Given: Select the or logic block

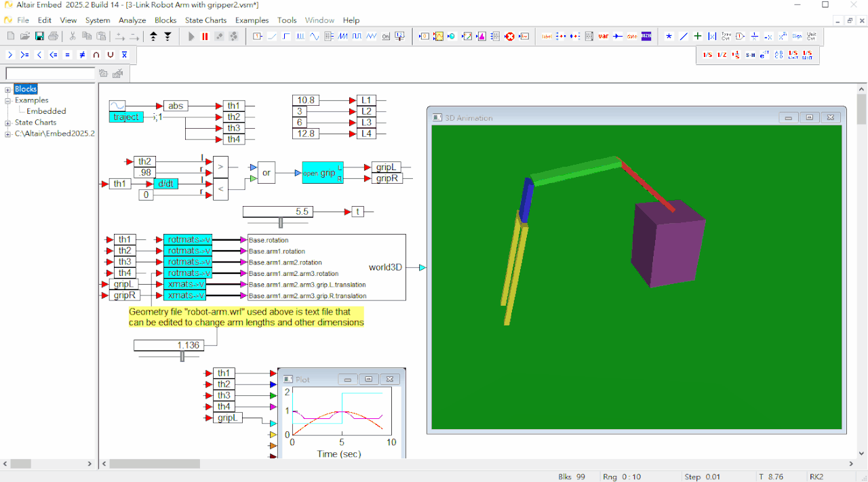Looking at the screenshot, I should 267,173.
